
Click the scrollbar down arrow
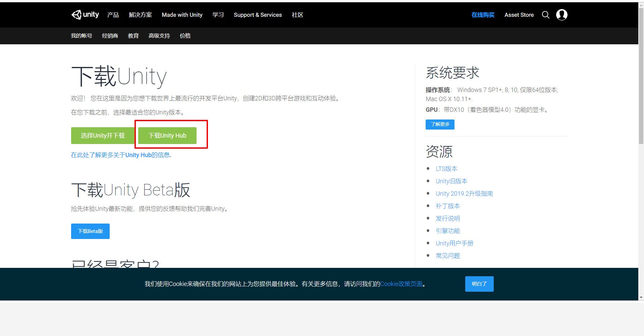click(x=641, y=297)
